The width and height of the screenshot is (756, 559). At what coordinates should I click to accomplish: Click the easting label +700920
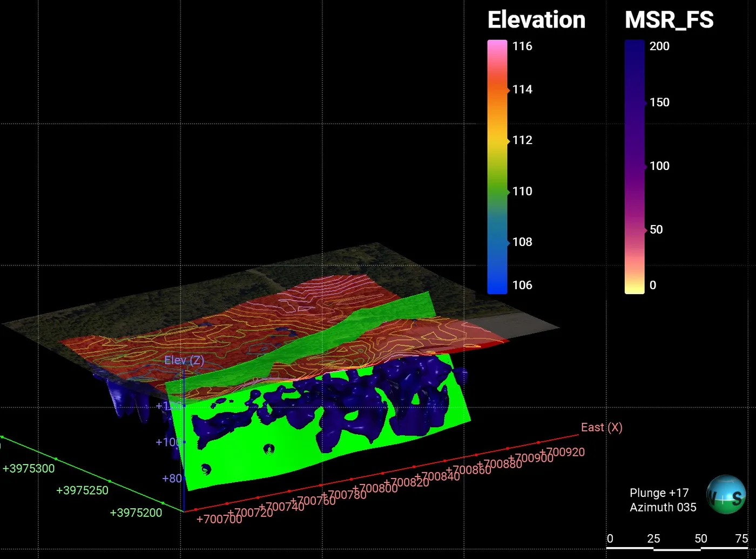tap(562, 453)
